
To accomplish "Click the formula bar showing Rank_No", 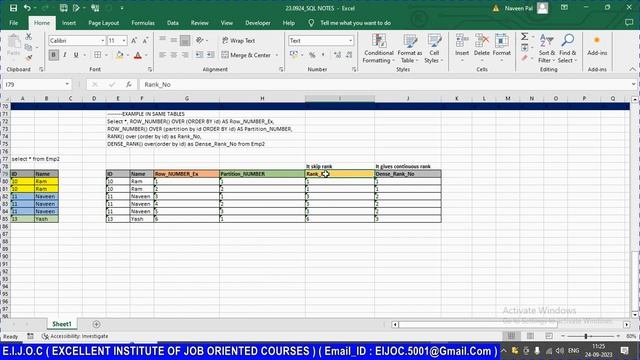I will pos(384,84).
